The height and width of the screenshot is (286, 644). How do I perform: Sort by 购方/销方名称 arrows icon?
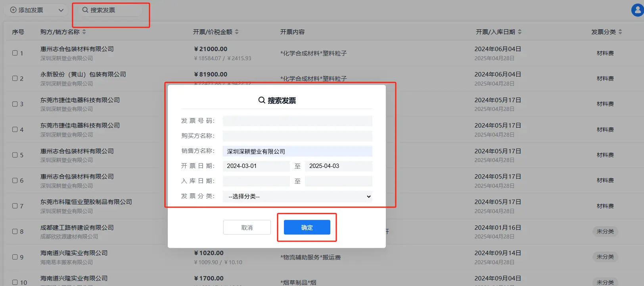[x=84, y=32]
